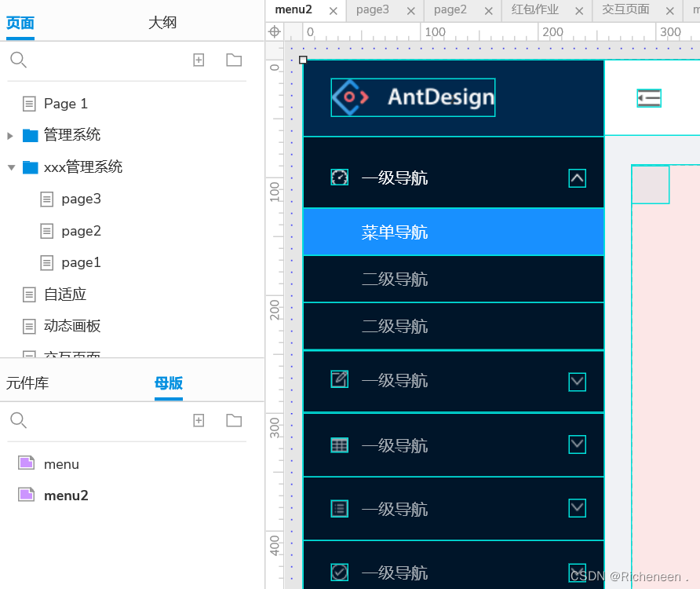Click the sidebar-collapse arrow icon in the canvas header

(649, 98)
